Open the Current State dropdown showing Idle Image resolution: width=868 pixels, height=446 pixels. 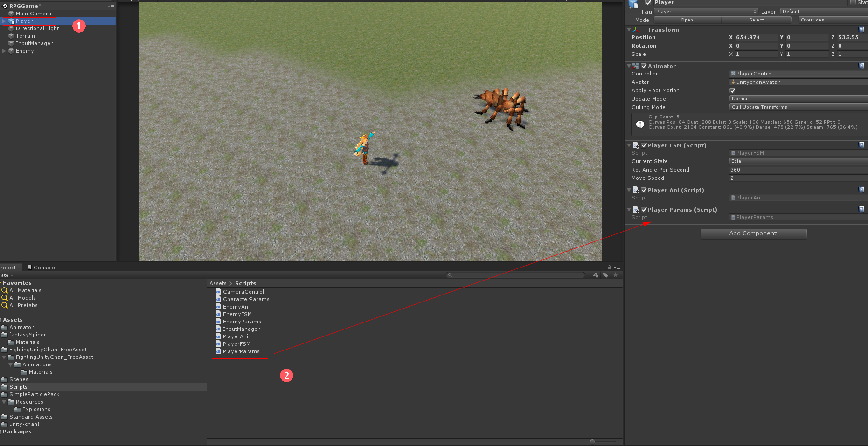(x=799, y=161)
